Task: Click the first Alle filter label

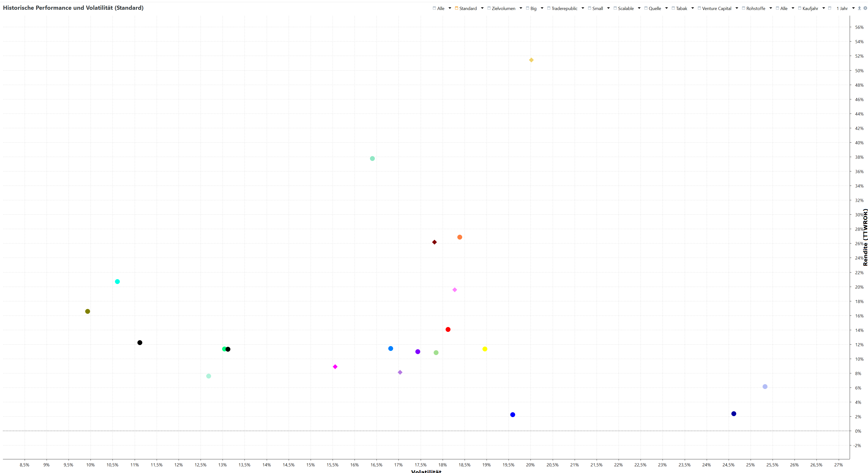Action: click(441, 9)
